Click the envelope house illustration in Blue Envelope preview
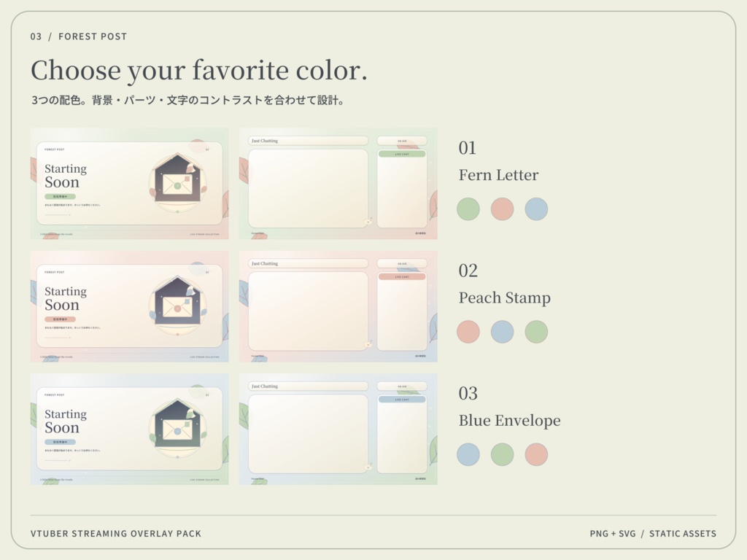747x560 pixels. tap(178, 429)
